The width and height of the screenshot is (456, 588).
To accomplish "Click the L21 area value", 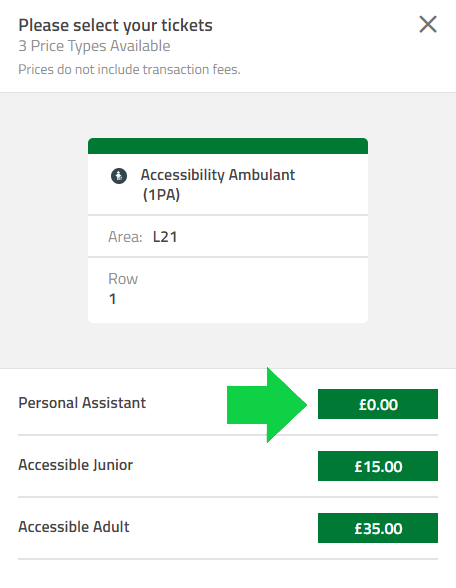I will (x=165, y=237).
